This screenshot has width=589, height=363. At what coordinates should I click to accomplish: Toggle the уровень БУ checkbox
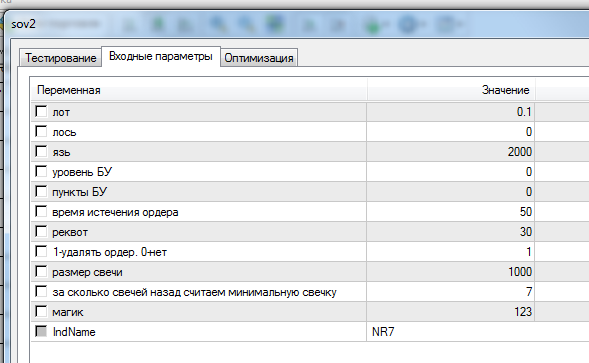[x=41, y=171]
